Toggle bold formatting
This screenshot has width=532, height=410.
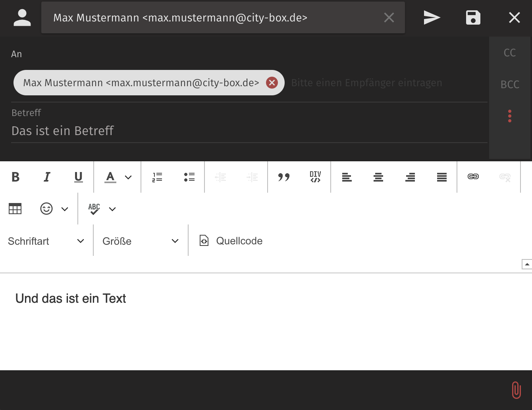(15, 177)
